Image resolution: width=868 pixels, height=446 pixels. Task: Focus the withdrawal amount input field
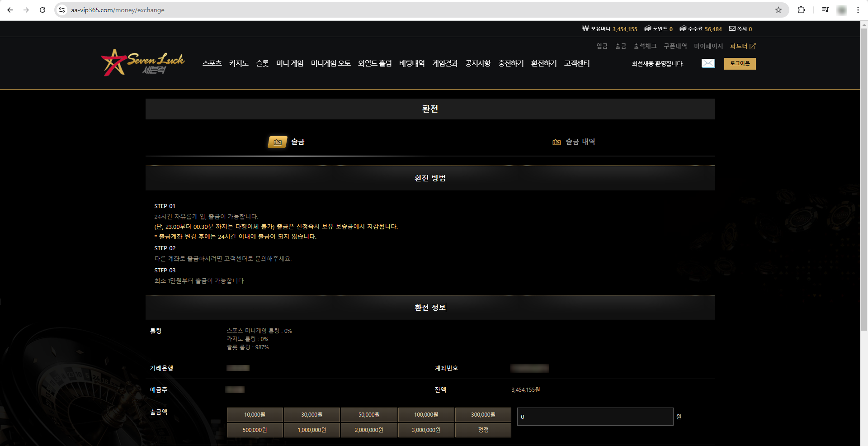[x=595, y=417]
